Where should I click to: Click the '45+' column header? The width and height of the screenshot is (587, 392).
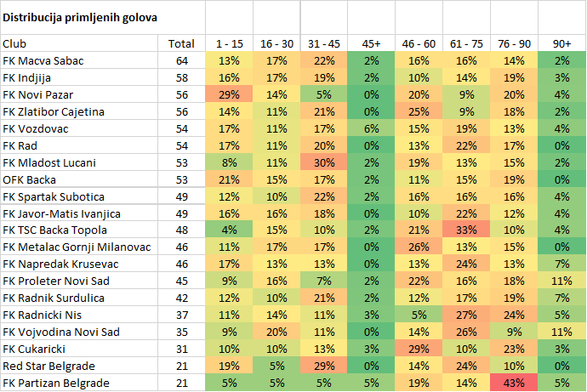(371, 43)
